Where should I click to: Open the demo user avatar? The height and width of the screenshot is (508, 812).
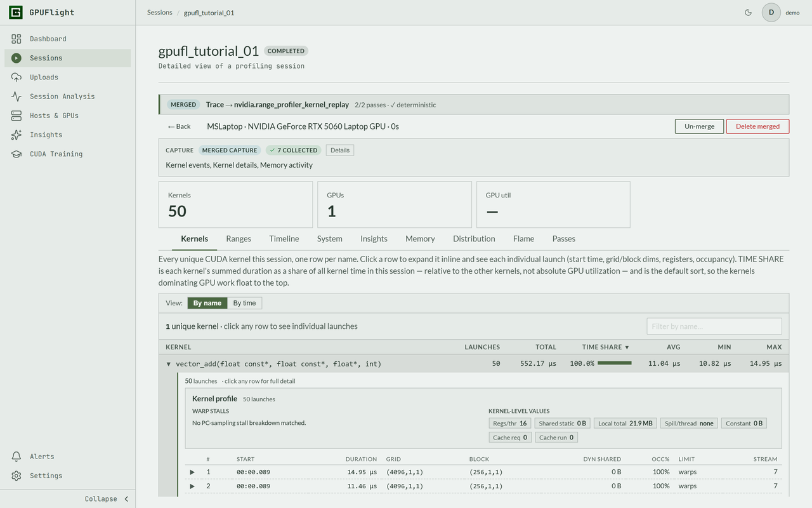(771, 12)
